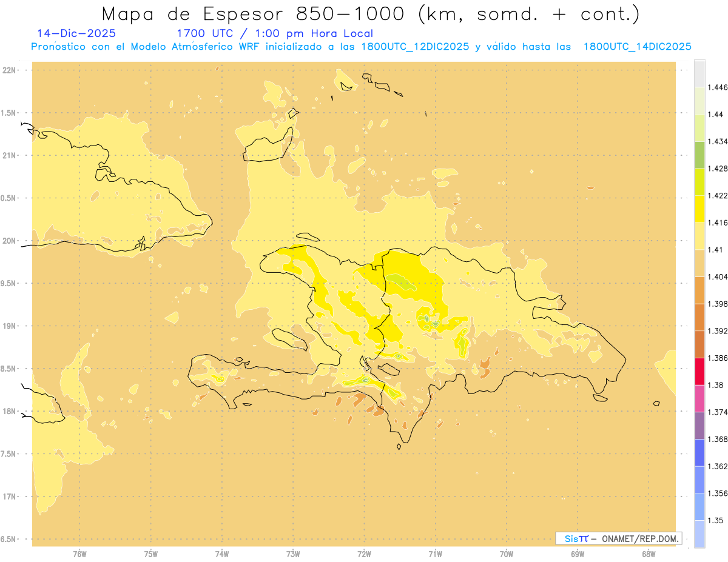Pick the red legend swatch between 1.38 and 1.386

tap(699, 372)
